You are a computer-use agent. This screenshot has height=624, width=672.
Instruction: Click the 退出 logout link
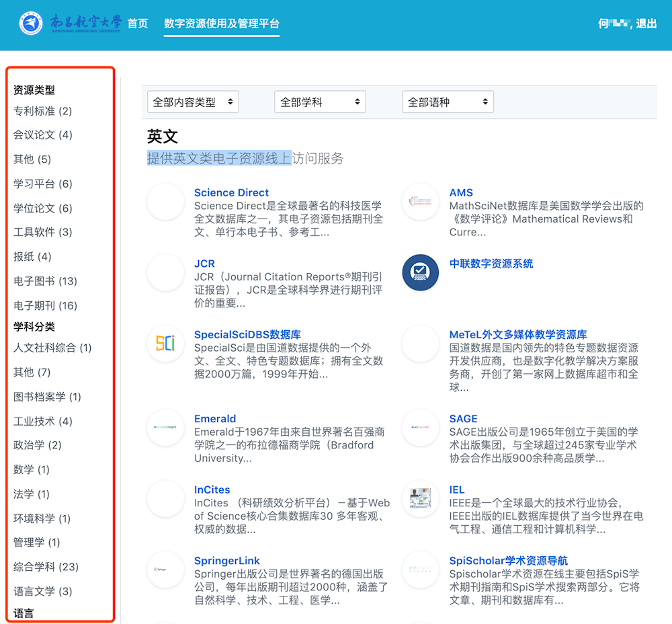[646, 24]
